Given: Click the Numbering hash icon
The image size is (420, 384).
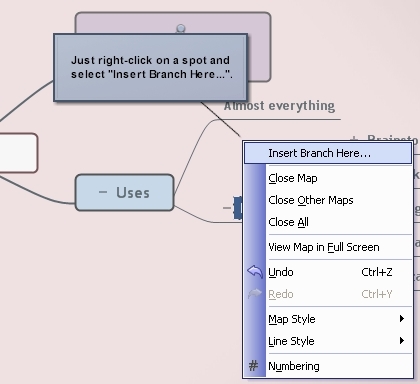Looking at the screenshot, I should click(x=253, y=366).
